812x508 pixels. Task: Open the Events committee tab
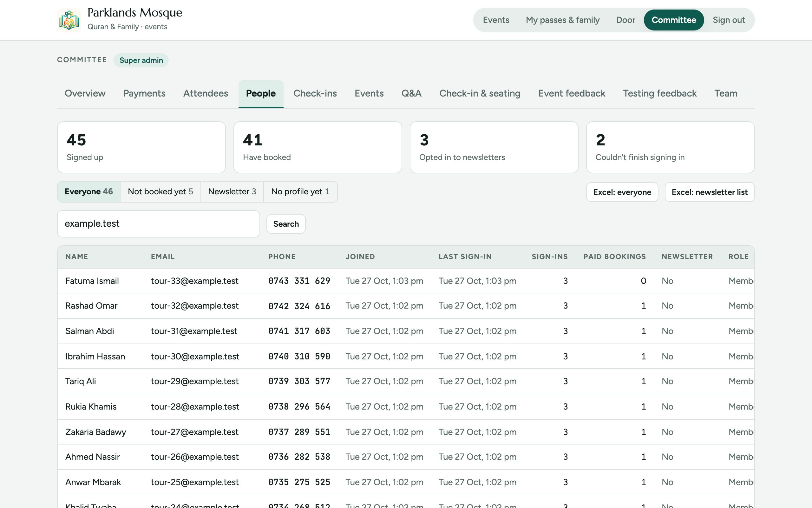point(369,93)
